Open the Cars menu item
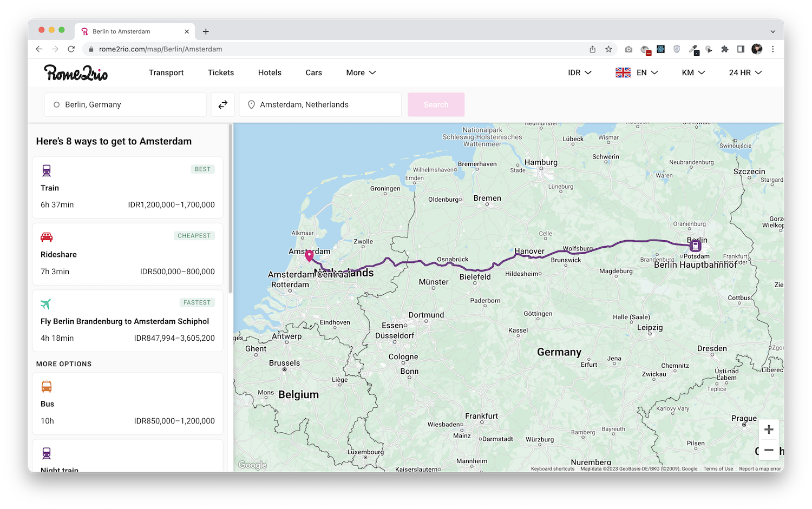Screen dimensions: 812x509 tap(314, 72)
